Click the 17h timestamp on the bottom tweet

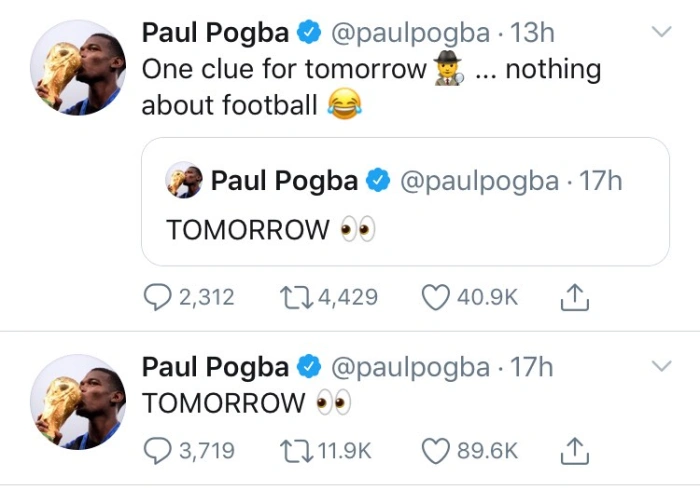click(x=532, y=367)
